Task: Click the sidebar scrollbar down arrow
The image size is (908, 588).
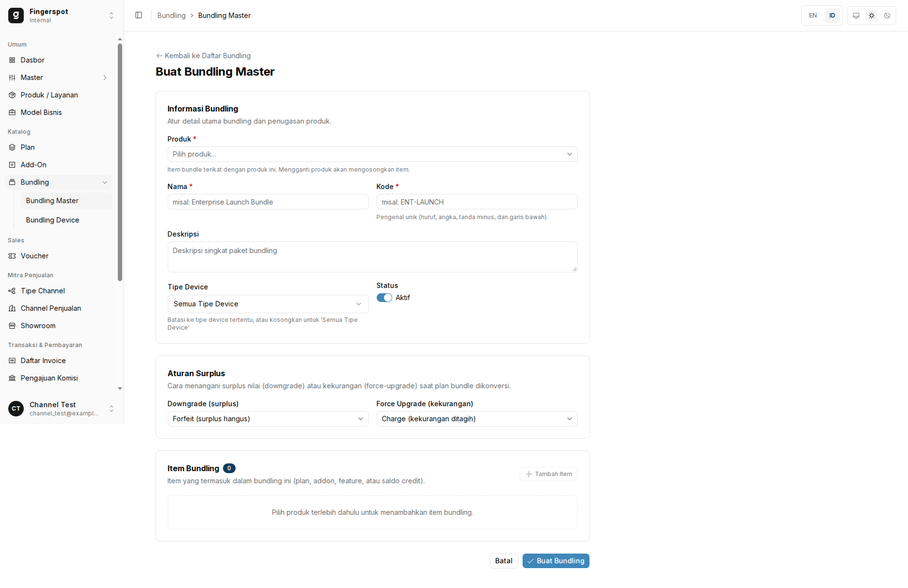Action: pos(120,389)
